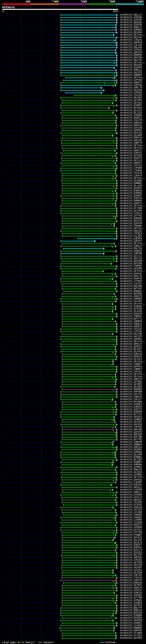Select the UniRef100_Q1D0B8 label

pos(131,261)
